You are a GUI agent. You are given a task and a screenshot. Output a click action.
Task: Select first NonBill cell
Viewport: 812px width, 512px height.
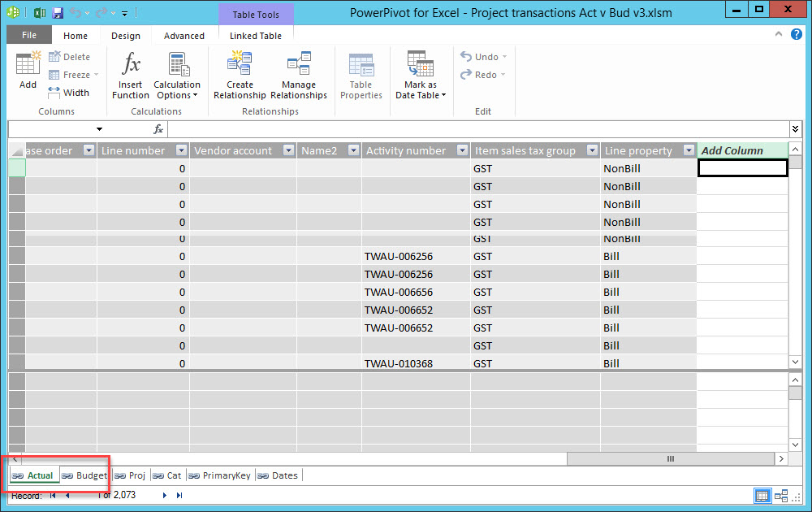(x=648, y=168)
